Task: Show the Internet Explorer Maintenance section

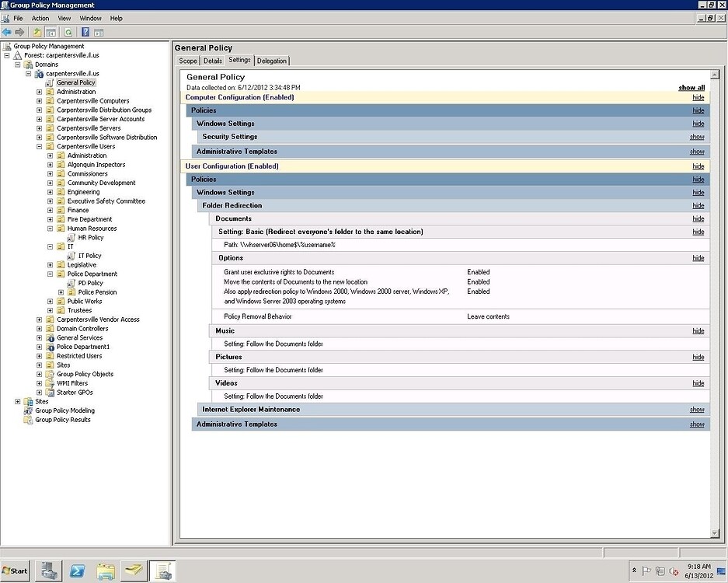Action: [697, 410]
